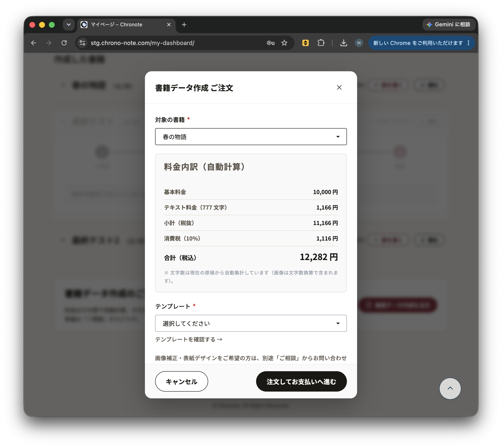Open the テンプレート dropdown 選択してください

[x=251, y=323]
